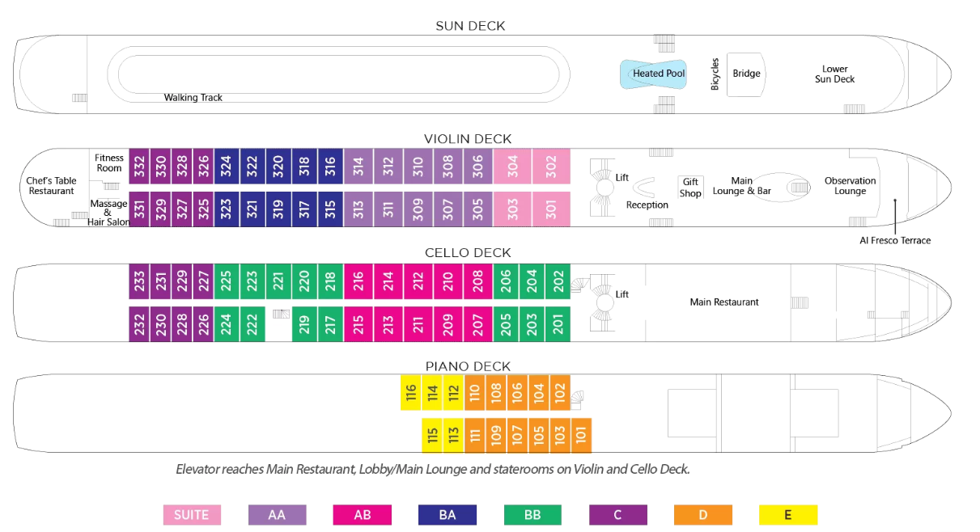Click the Main Restaurant label
The height and width of the screenshot is (532, 980).
click(x=724, y=302)
